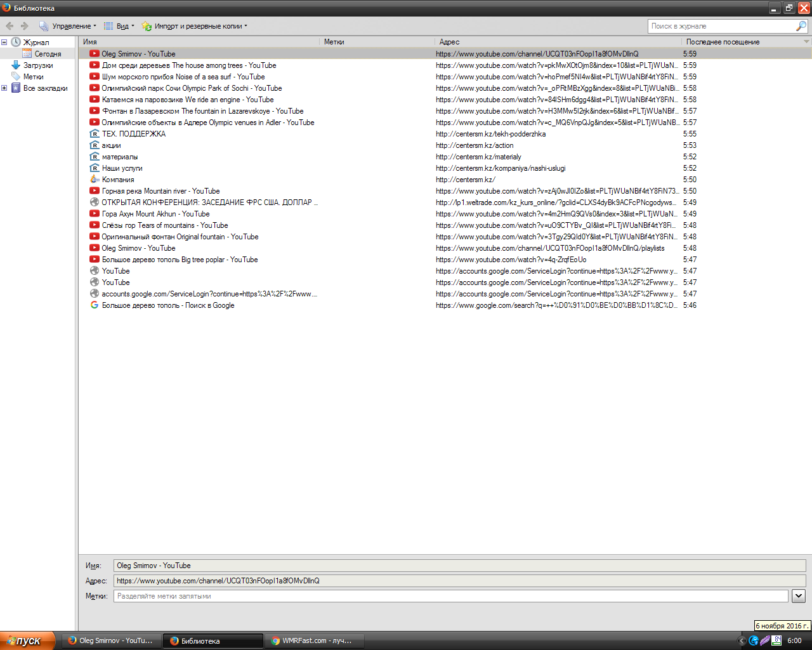Click the centersm.kz/action address cell

click(475, 145)
